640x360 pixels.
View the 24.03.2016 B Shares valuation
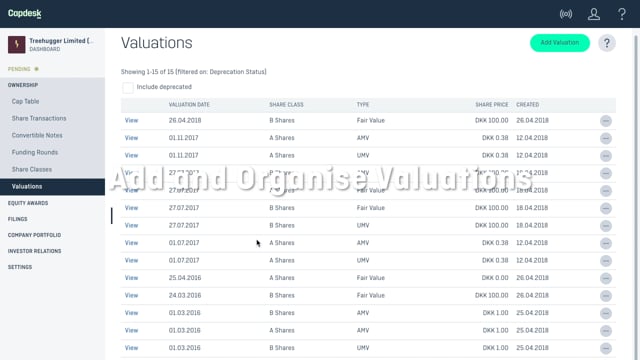(131, 296)
